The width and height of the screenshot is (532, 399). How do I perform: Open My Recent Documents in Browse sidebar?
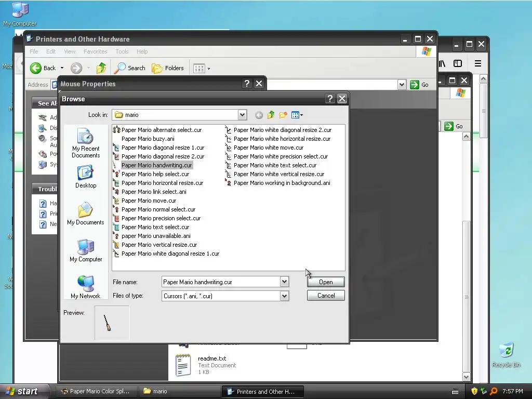coord(86,143)
